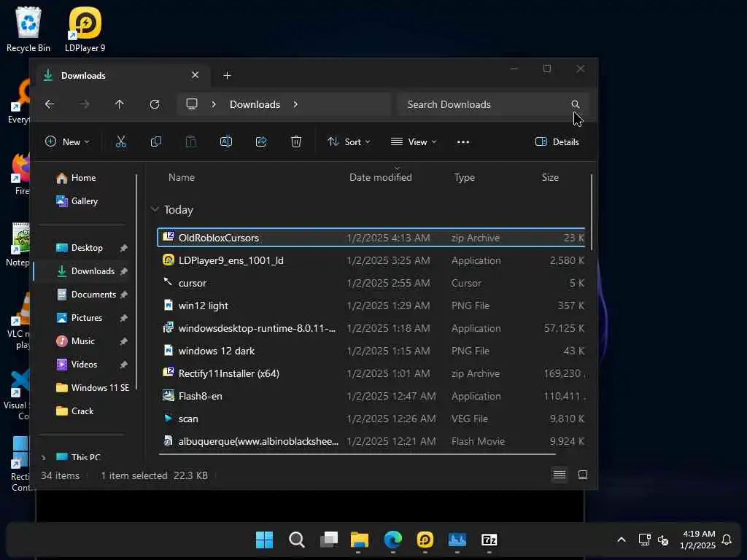Toggle the Details pane button
747x560 pixels.
[557, 142]
